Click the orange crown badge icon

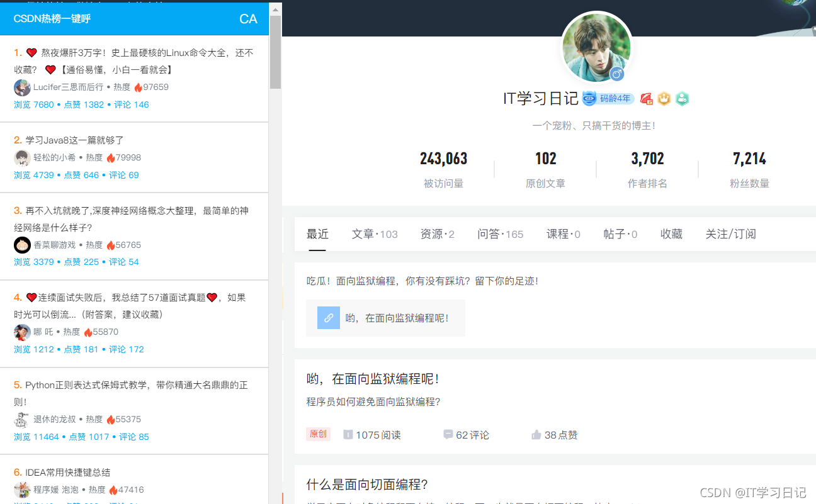click(664, 98)
